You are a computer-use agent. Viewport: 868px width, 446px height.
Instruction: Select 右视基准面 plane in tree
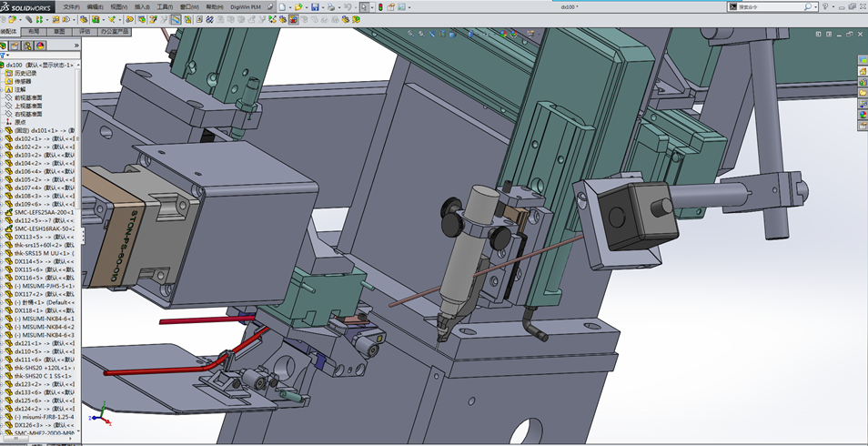tap(28, 114)
